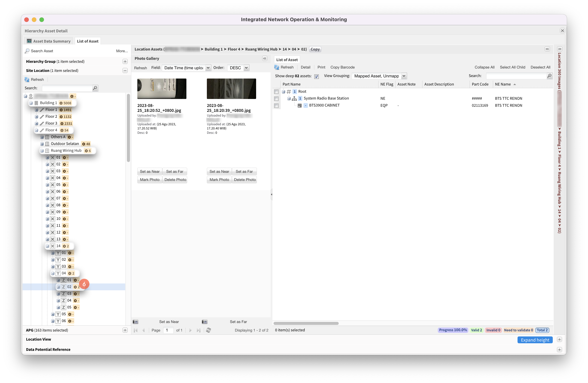Screen dimensions: 588x383
Task: Click the BTS3900 CABINET equipment icon
Action: (300, 105)
